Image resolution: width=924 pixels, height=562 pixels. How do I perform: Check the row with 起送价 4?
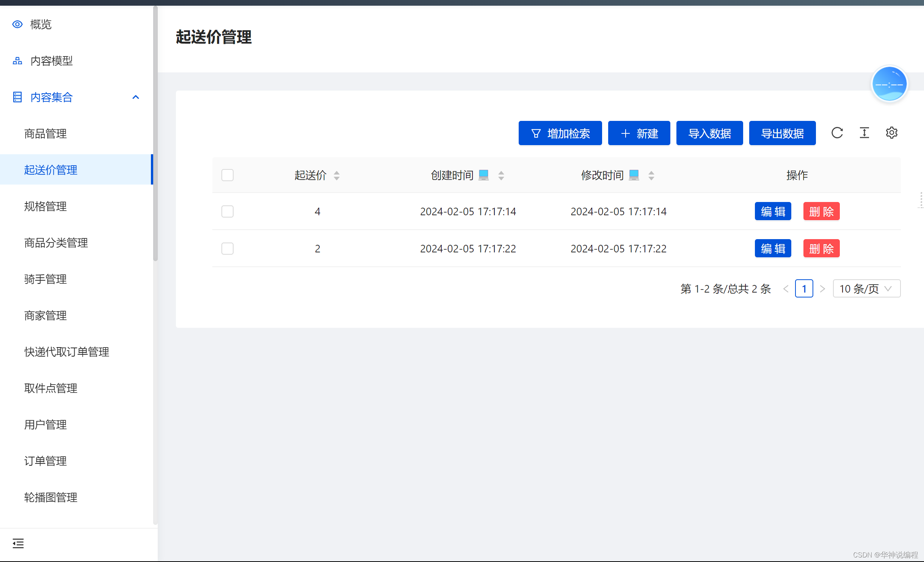(227, 211)
